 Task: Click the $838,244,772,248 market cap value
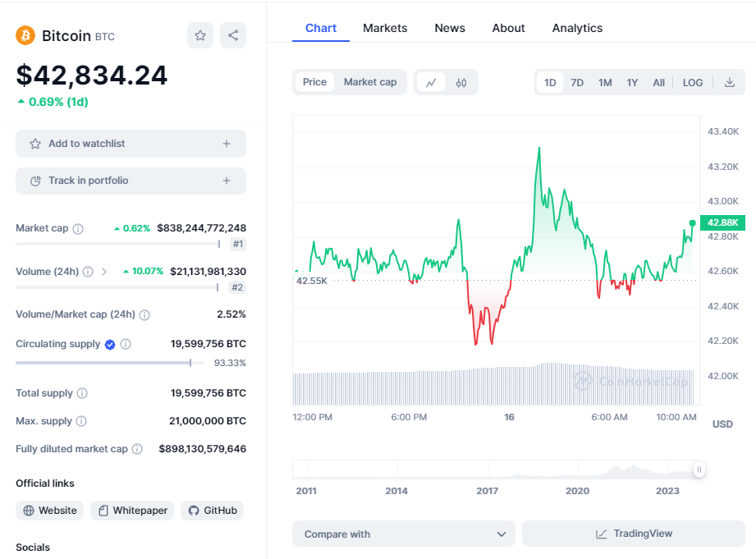click(202, 228)
